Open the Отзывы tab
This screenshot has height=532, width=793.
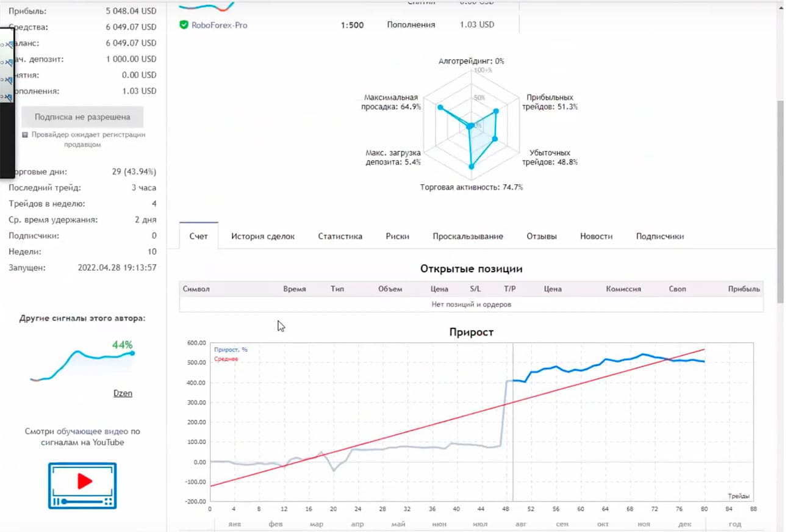541,236
